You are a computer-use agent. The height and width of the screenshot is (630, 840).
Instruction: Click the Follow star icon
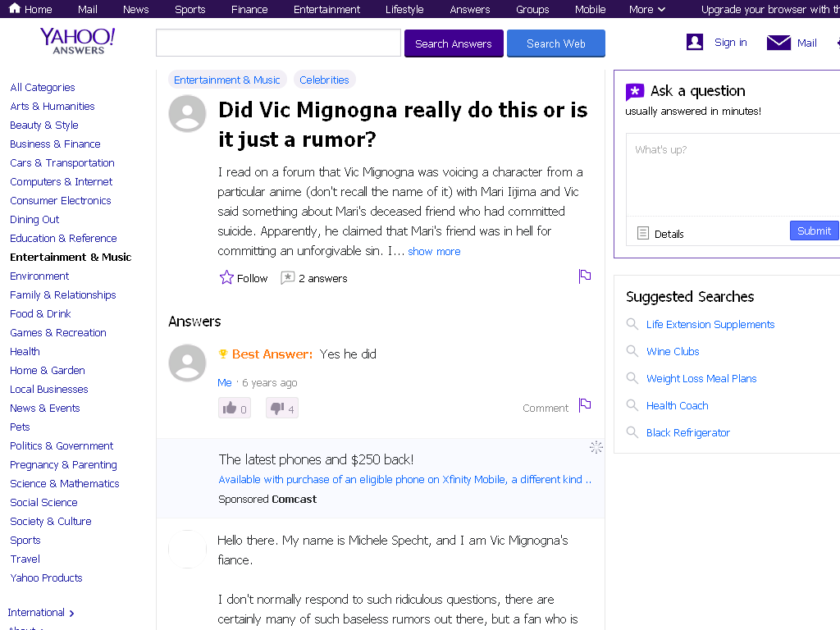[x=226, y=277]
